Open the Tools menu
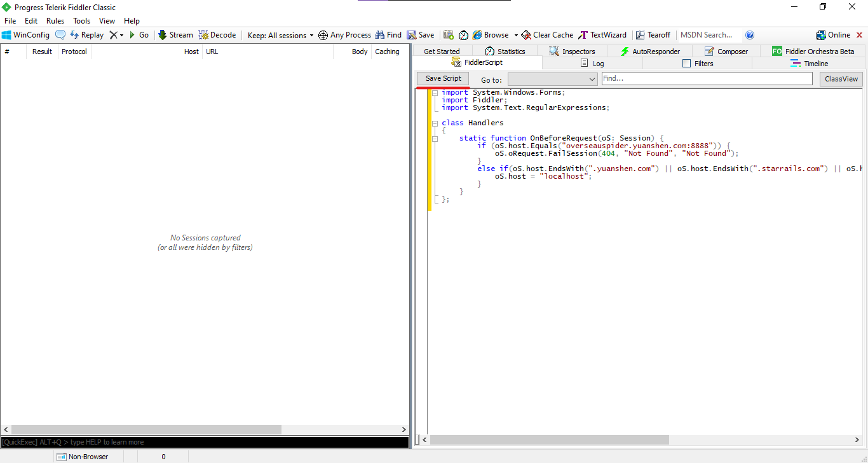868x463 pixels. (82, 21)
